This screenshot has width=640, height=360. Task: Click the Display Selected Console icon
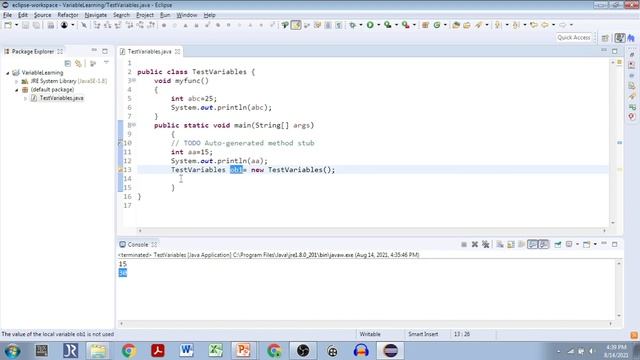(x=569, y=244)
